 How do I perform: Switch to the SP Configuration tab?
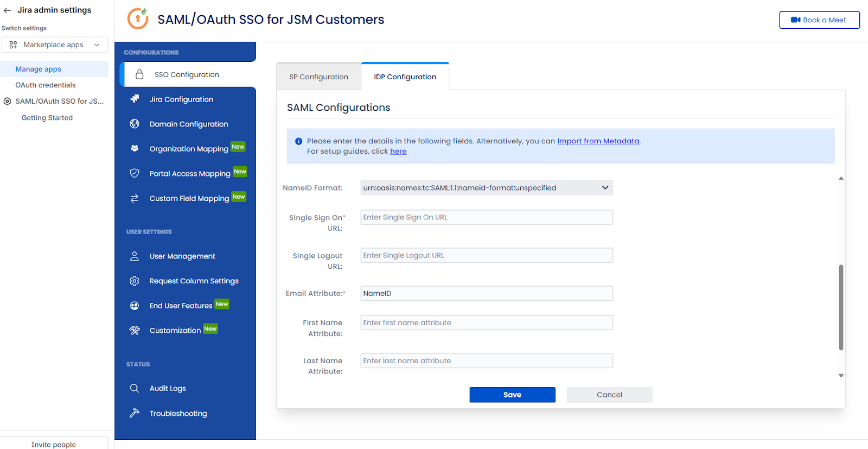(319, 77)
